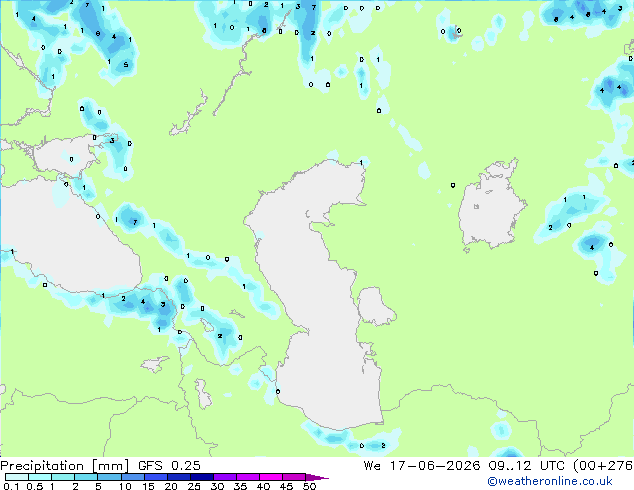Click the 40–45 mm magenta legend box
The height and width of the screenshot is (490, 634).
coord(271,477)
